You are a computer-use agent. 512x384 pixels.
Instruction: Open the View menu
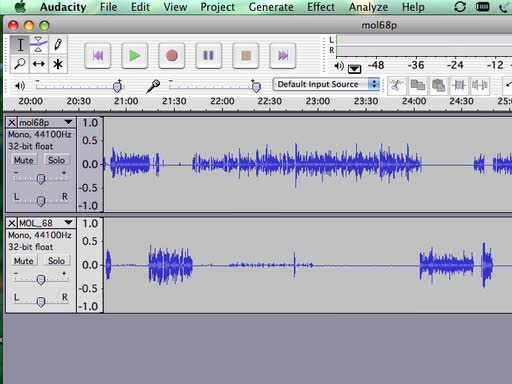click(175, 7)
